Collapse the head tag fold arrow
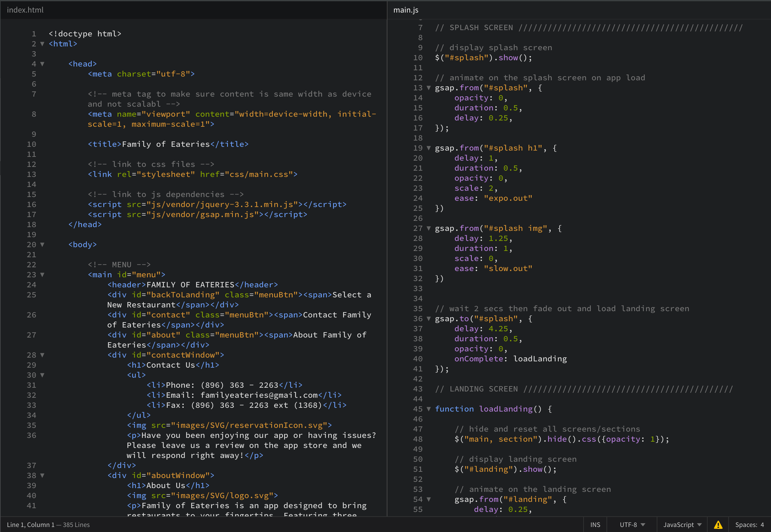 42,64
